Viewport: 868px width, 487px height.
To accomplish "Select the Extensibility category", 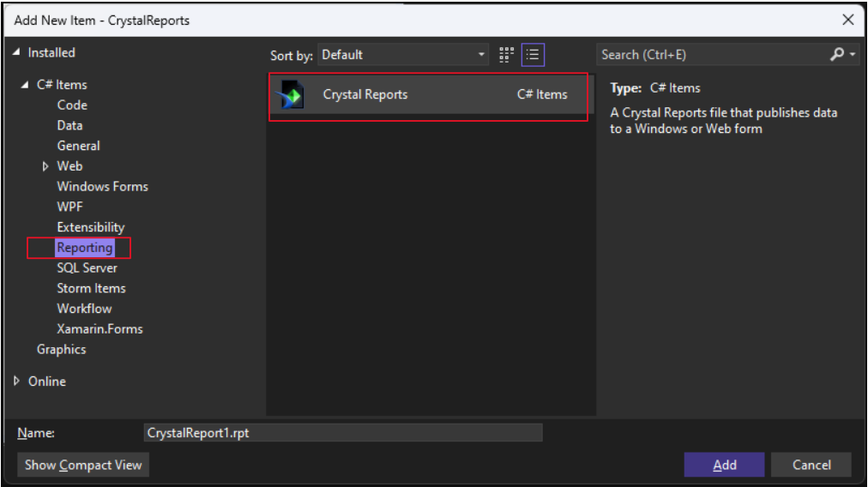I will click(91, 227).
